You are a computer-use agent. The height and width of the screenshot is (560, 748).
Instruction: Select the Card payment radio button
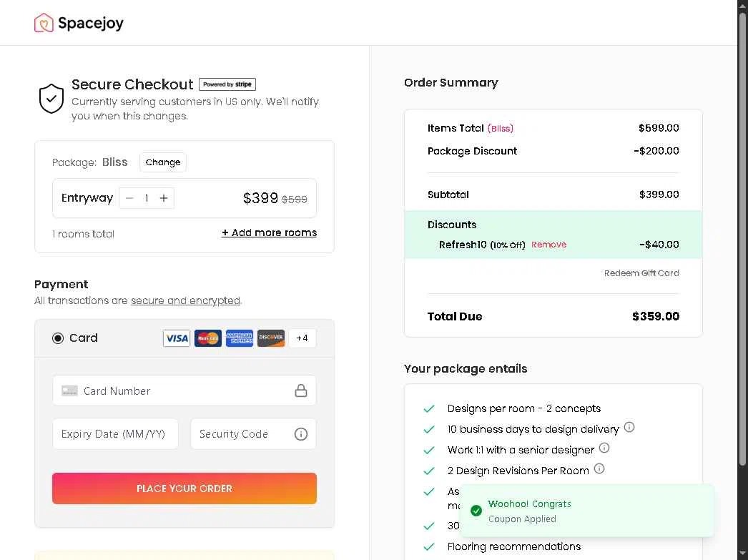[x=58, y=338]
